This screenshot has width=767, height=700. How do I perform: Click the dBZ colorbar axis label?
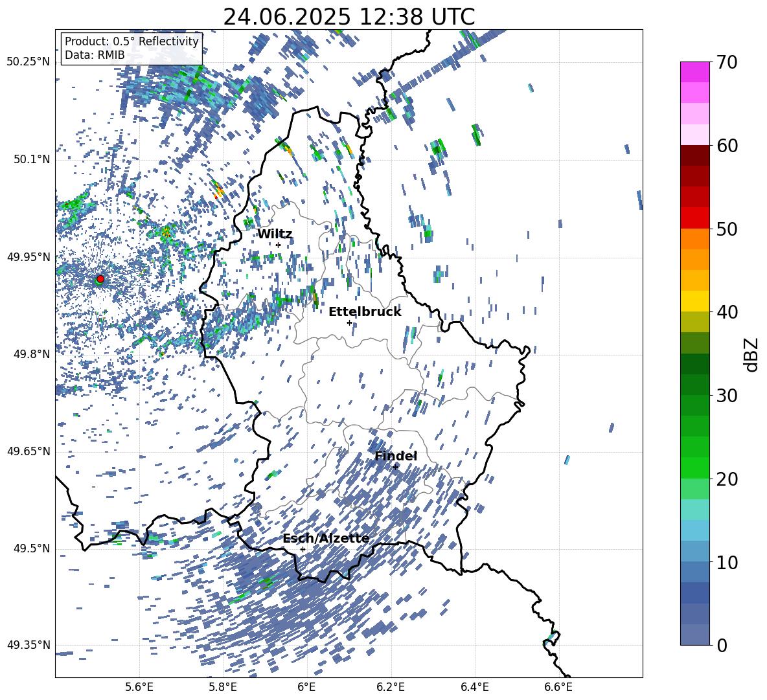750,354
